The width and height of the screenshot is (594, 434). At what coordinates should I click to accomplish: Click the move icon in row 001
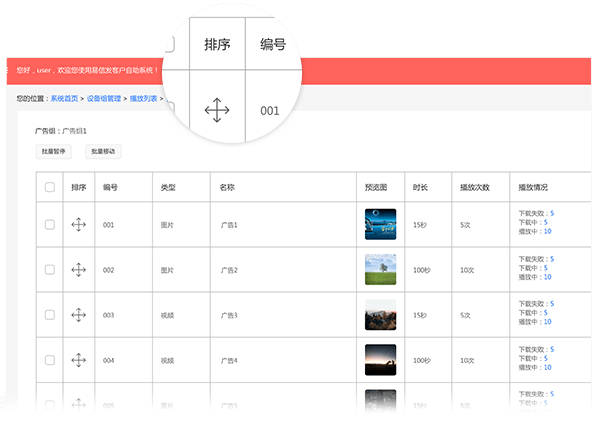tap(78, 225)
